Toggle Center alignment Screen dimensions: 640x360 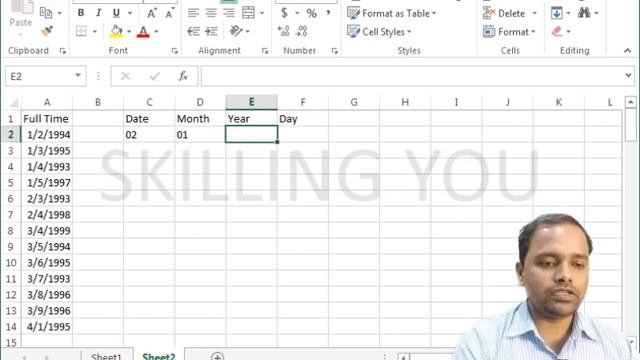tap(211, 13)
